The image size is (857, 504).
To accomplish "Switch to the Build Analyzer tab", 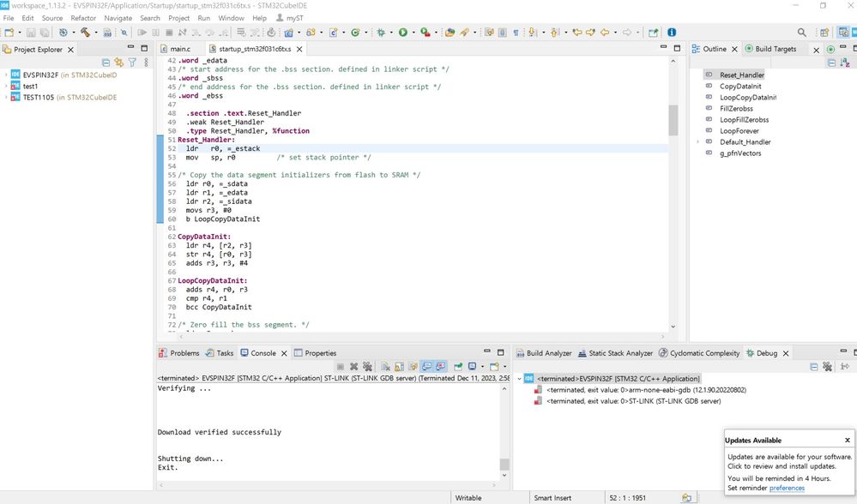I will (544, 353).
